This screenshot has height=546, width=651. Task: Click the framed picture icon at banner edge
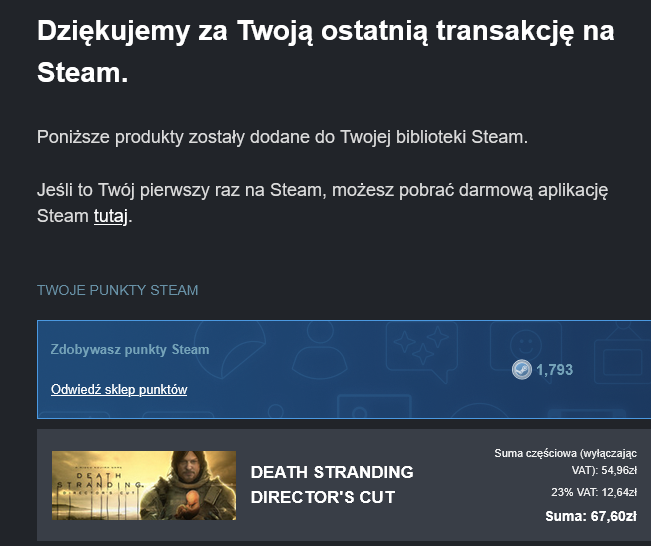coord(622,353)
